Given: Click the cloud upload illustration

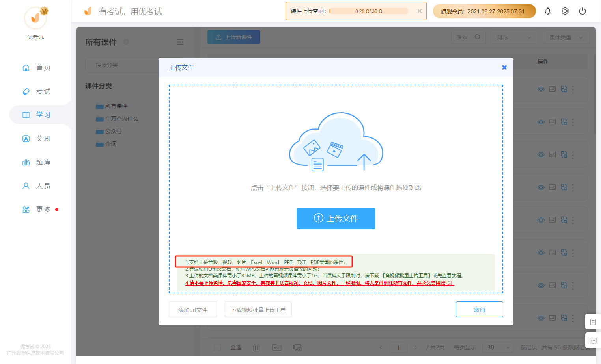Looking at the screenshot, I should 336,142.
